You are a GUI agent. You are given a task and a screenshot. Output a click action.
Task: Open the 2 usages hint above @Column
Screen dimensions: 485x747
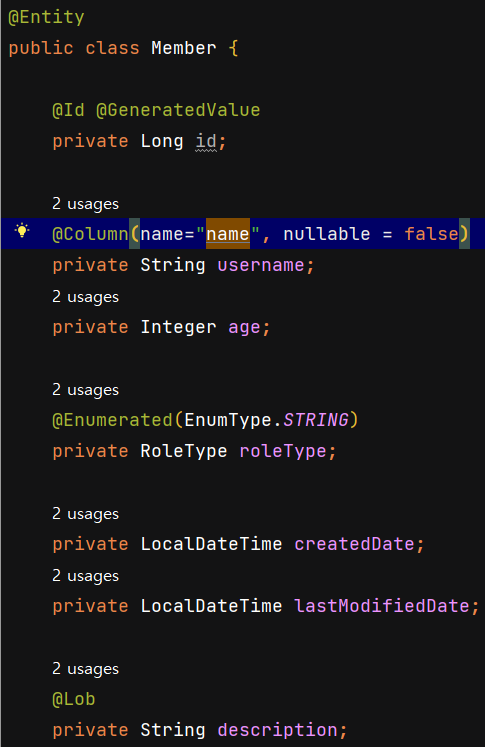click(x=86, y=204)
